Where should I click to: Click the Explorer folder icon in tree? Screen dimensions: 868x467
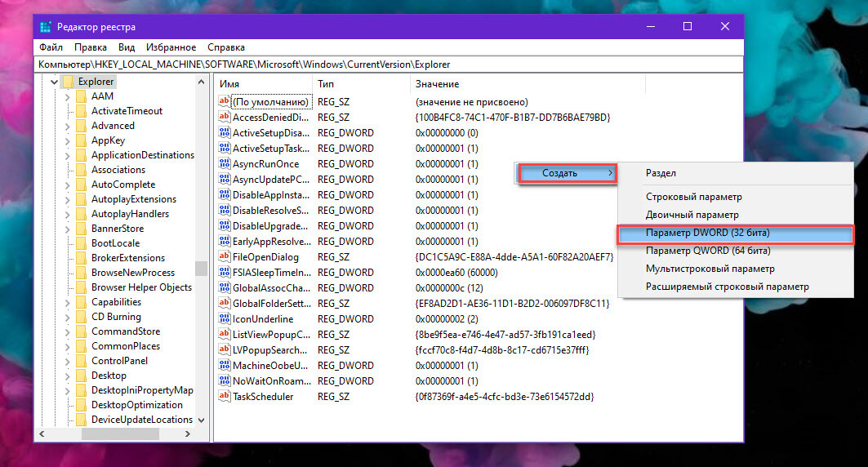[68, 82]
